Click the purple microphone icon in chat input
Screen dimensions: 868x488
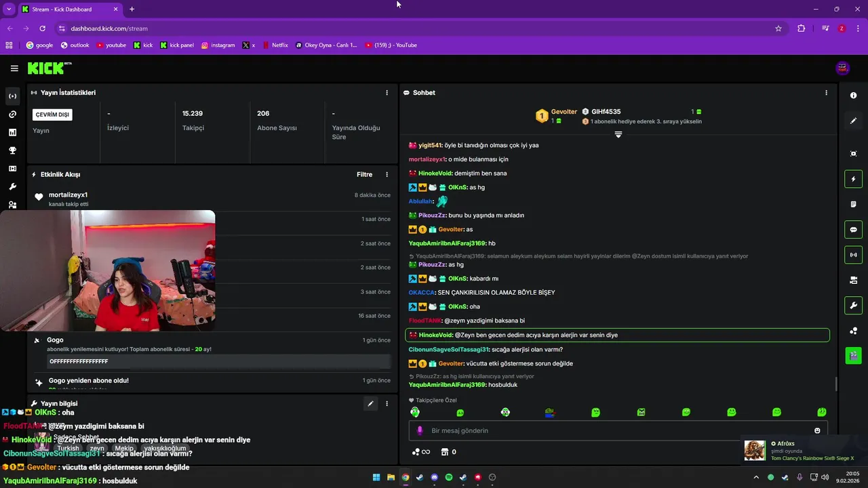pyautogui.click(x=420, y=430)
